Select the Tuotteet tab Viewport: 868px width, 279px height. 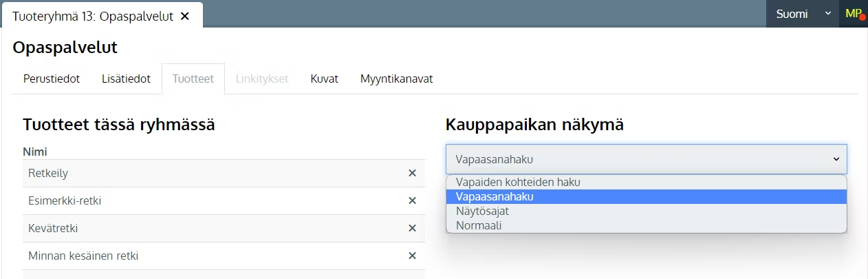(193, 79)
